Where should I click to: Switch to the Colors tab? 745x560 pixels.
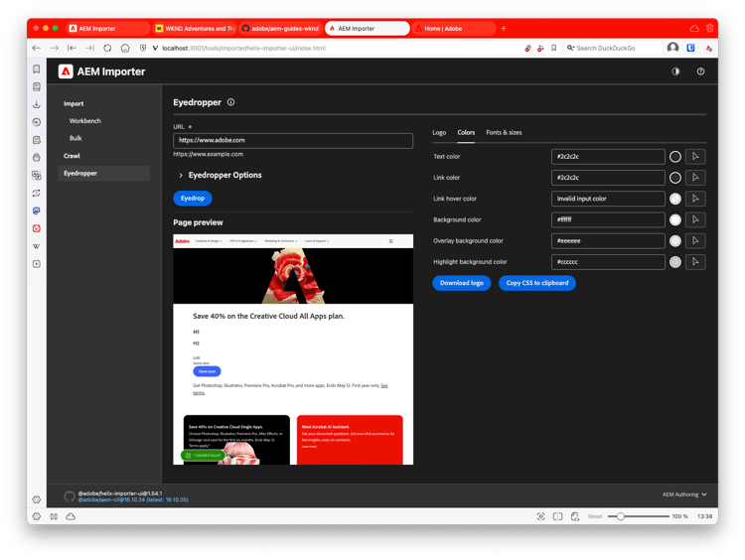tap(466, 132)
